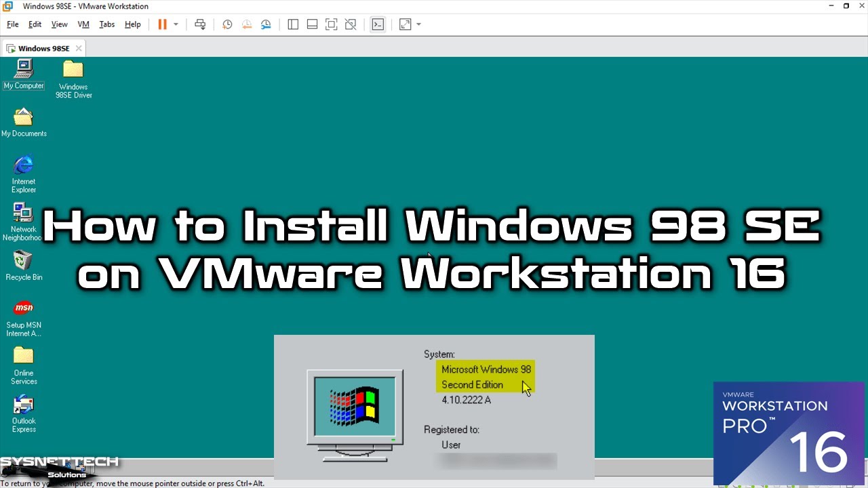The image size is (868, 488).
Task: Open the Windows 98SE Driver folder
Action: coord(73,70)
